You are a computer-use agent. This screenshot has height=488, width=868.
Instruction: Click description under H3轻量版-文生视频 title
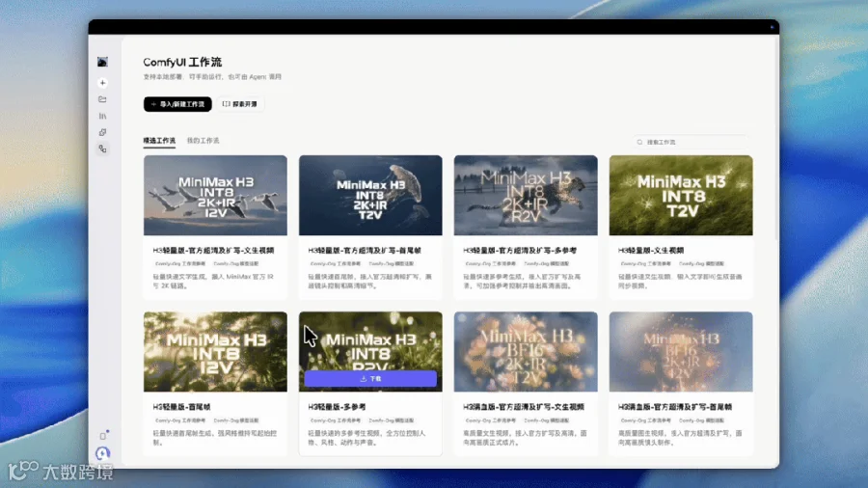tap(680, 281)
